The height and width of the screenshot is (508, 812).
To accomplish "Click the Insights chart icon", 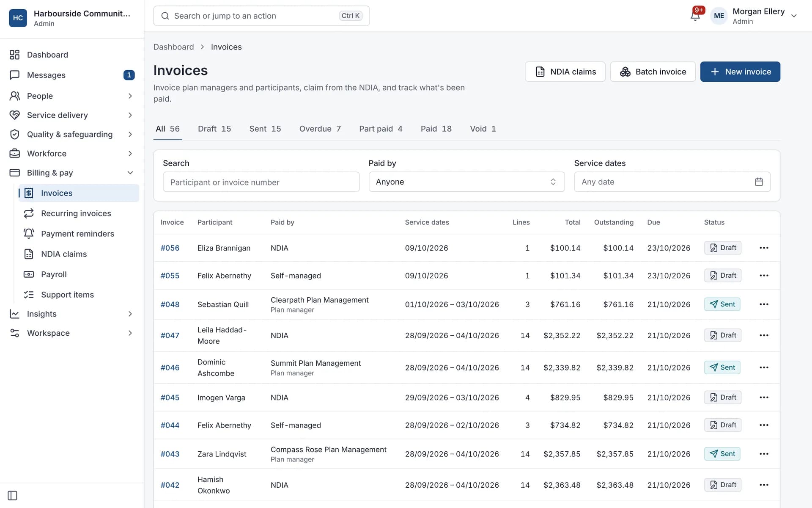I will (x=15, y=314).
